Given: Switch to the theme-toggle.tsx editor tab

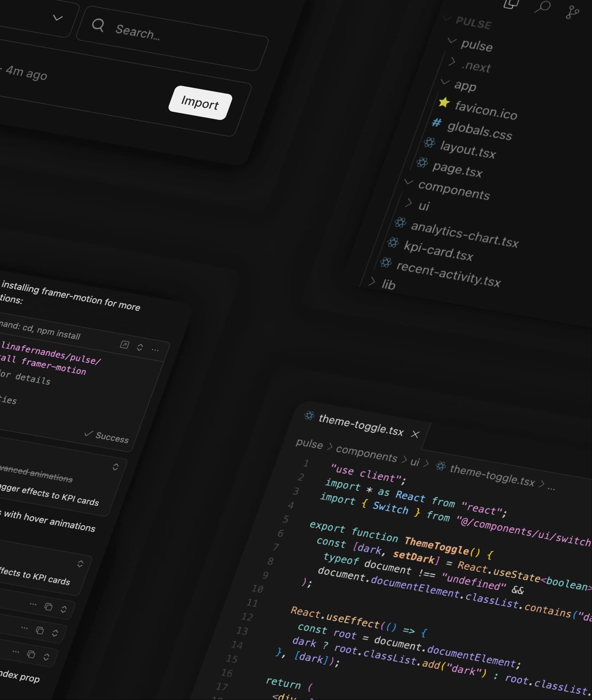Looking at the screenshot, I should (x=361, y=425).
